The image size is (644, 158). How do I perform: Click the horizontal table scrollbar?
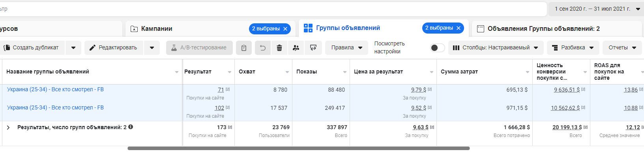click(x=298, y=149)
